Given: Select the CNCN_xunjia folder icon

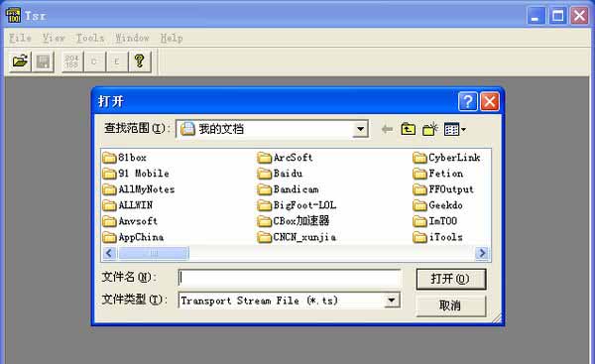Looking at the screenshot, I should (x=265, y=237).
